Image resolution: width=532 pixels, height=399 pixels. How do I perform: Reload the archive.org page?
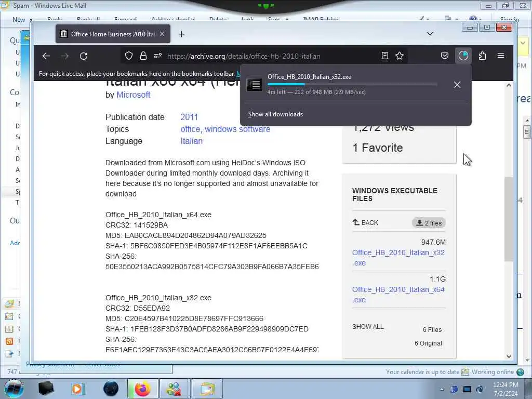click(x=84, y=56)
